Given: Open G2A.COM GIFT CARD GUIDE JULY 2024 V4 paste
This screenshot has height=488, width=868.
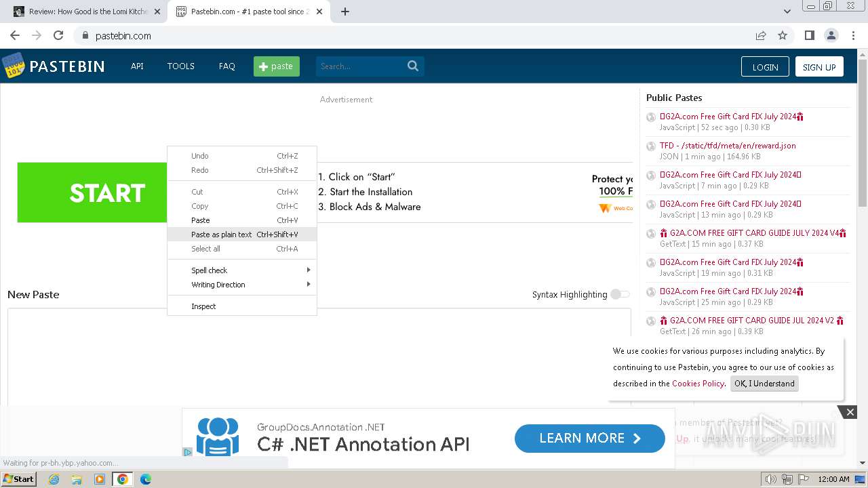Looking at the screenshot, I should click(x=754, y=233).
